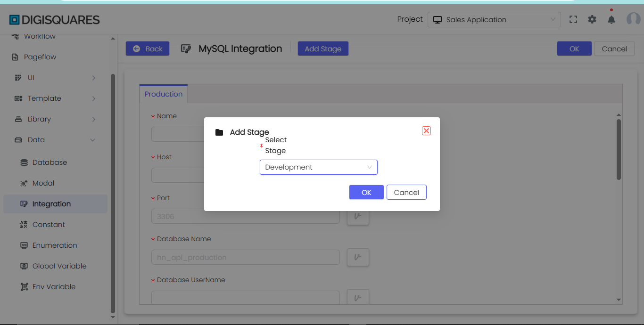Open fullscreen mode icon in header
Viewport: 644px width, 325px height.
pos(573,19)
